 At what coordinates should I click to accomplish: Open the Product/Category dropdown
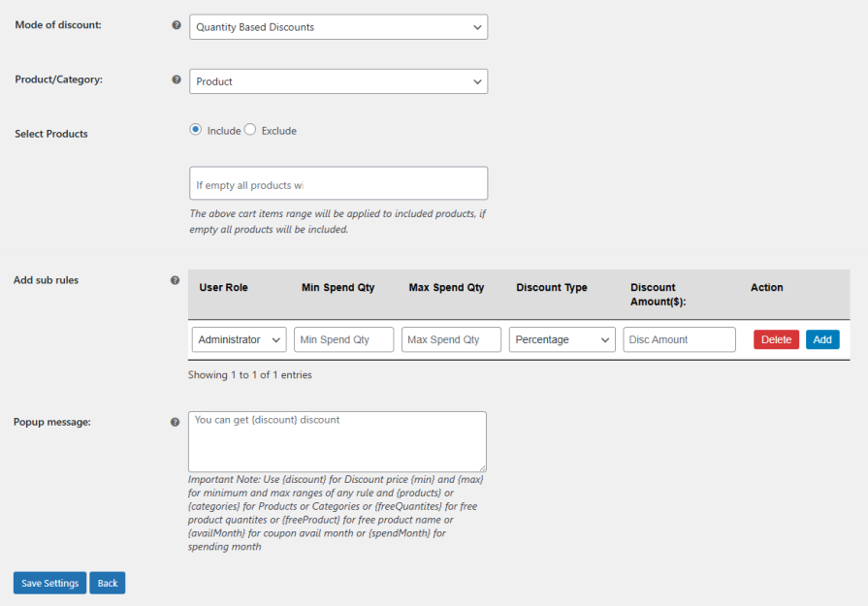pos(338,81)
